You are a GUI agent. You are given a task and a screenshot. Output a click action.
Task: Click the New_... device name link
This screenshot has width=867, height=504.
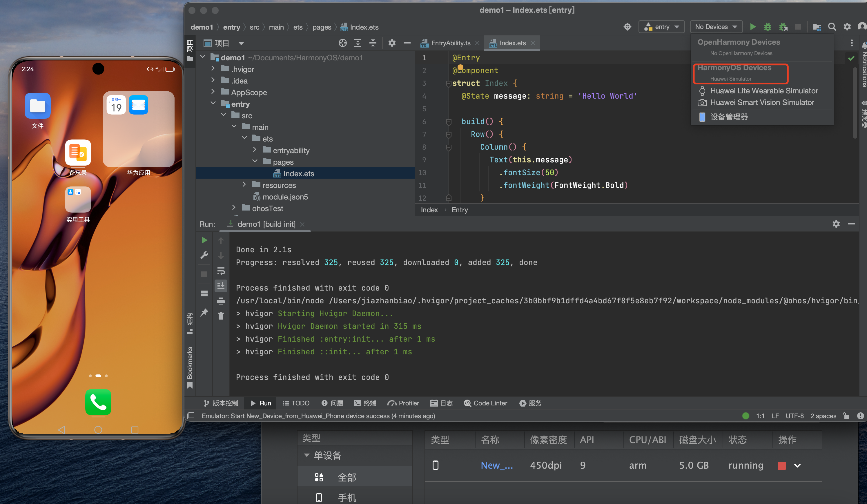tap(496, 465)
